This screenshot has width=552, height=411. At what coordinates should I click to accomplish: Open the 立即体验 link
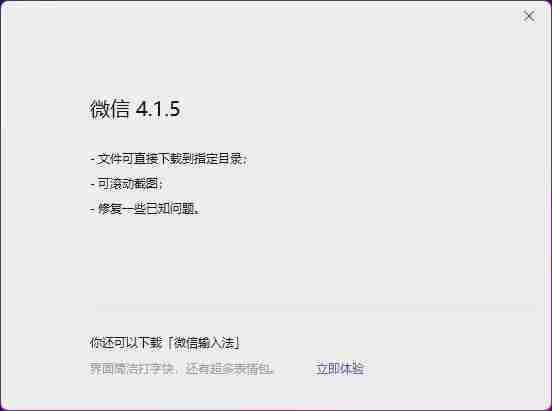(340, 368)
